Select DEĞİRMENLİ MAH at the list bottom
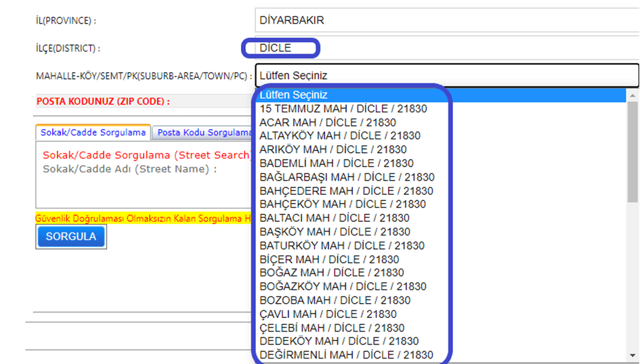Screen dimensions: 640x364 pyautogui.click(x=346, y=355)
